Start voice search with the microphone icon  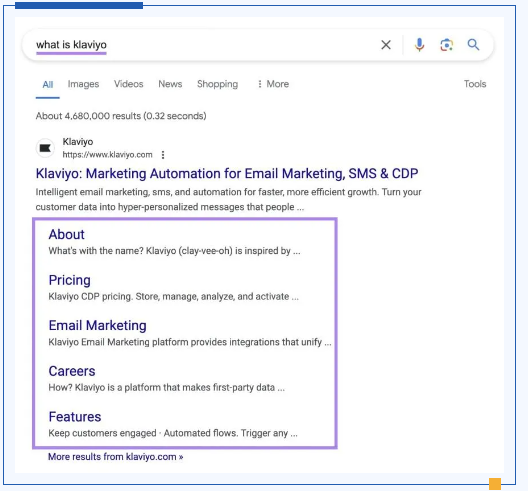click(419, 44)
